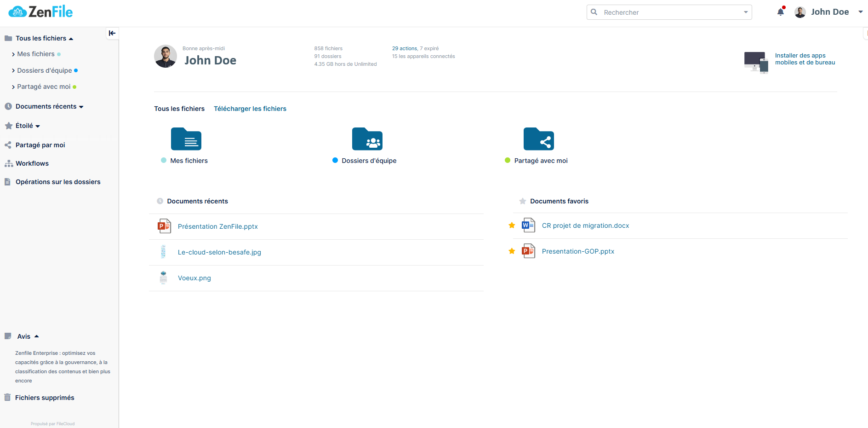Open Voeux.png file link

tap(194, 278)
